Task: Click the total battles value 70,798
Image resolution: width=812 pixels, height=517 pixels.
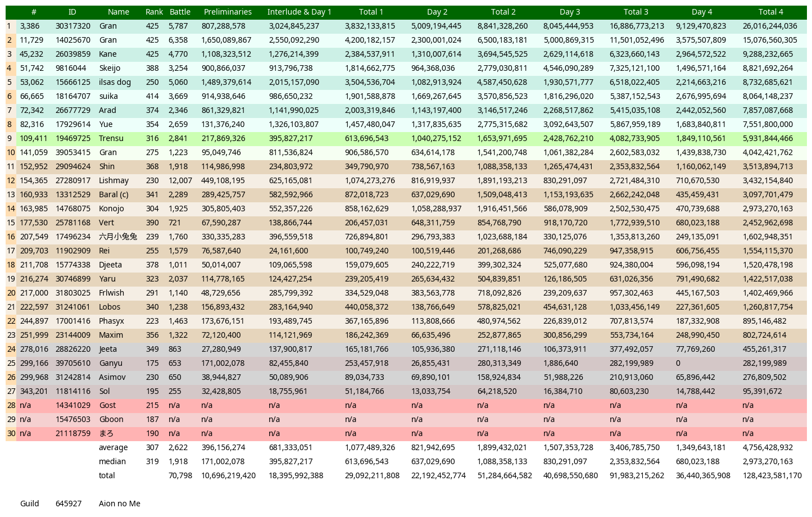Action: (180, 475)
